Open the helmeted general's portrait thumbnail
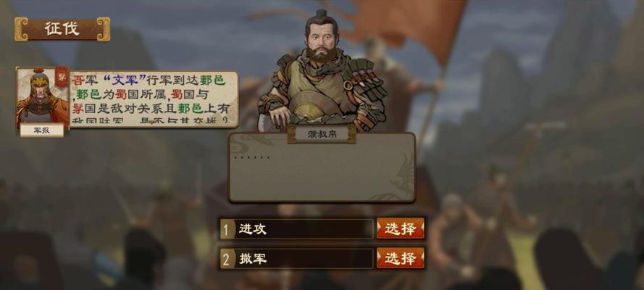Screen dimensions: 644x290 [42, 98]
